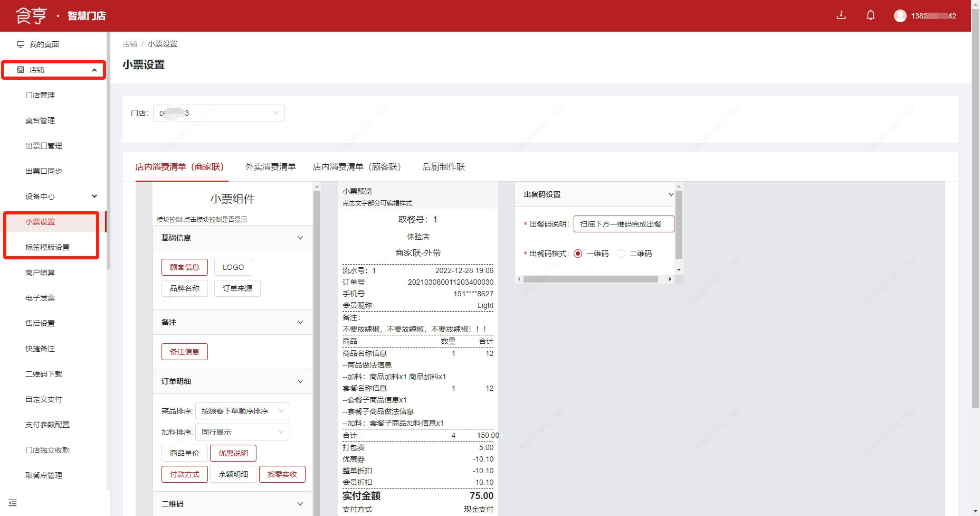Click the user avatar icon
This screenshot has height=516, width=980.
click(x=900, y=16)
